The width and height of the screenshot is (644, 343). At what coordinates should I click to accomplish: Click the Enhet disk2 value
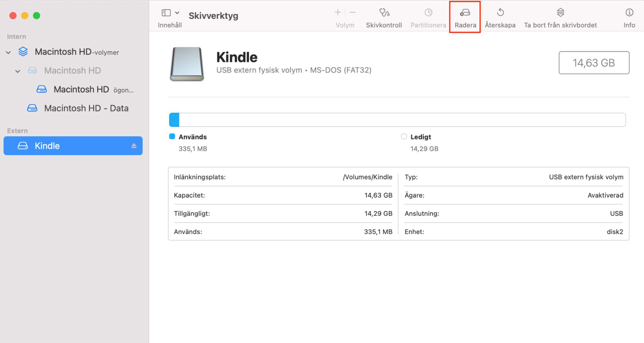pyautogui.click(x=615, y=232)
